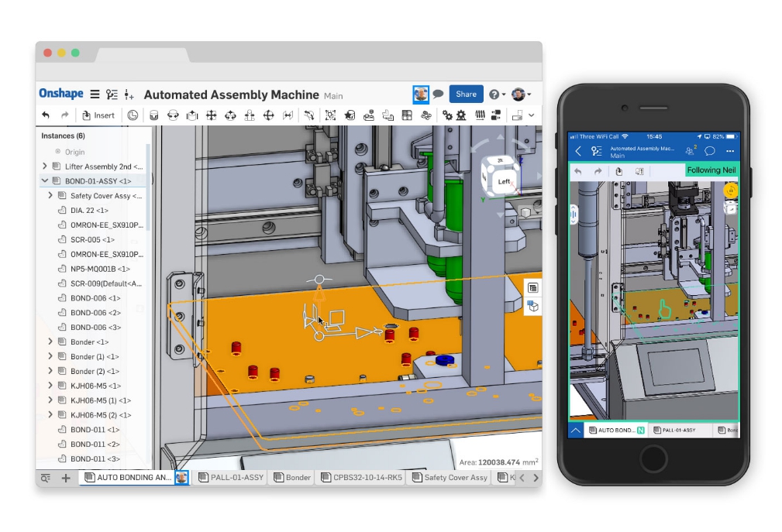Select the Screw relation tool
The width and height of the screenshot is (782, 532).
(480, 115)
